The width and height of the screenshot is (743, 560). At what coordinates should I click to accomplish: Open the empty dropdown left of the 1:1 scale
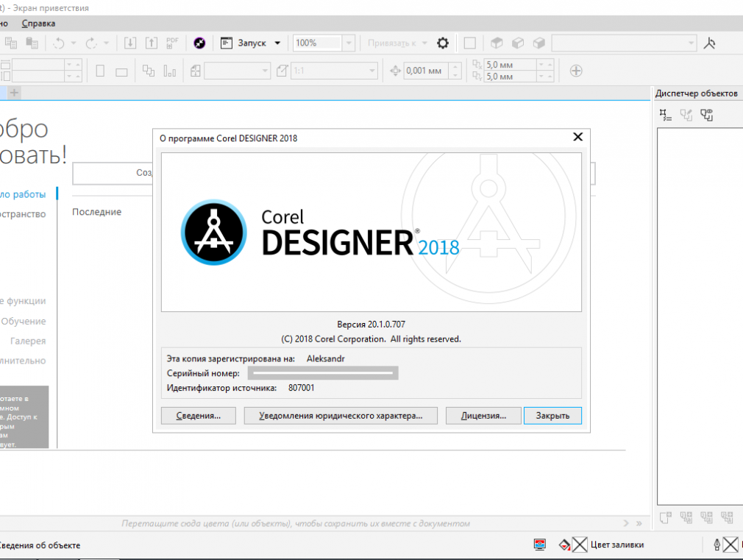pos(238,71)
